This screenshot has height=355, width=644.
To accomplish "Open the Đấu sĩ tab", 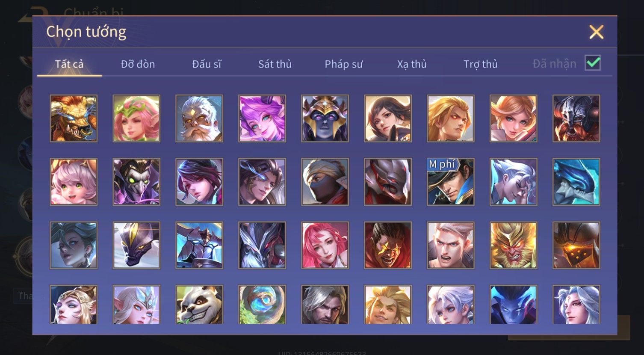I will (207, 64).
